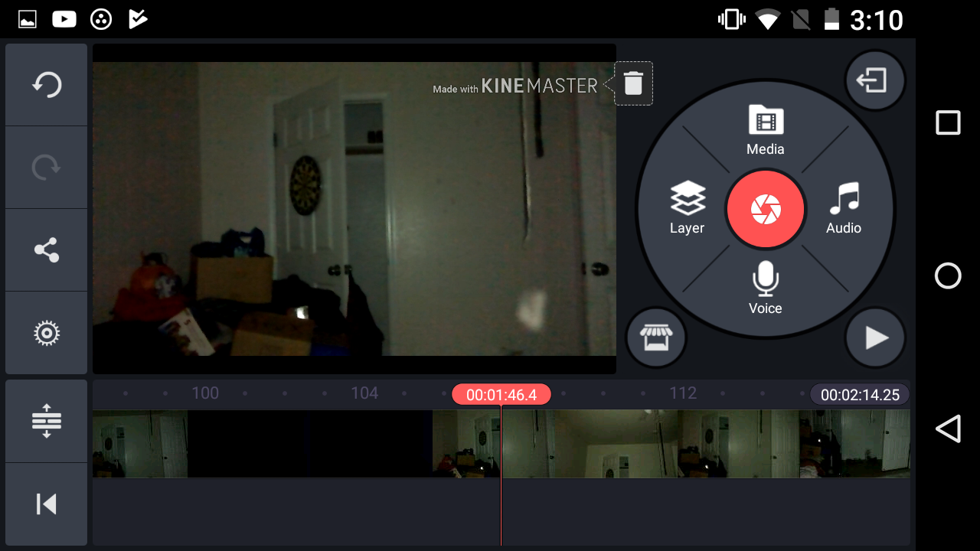Jump to timeline start button

[46, 504]
